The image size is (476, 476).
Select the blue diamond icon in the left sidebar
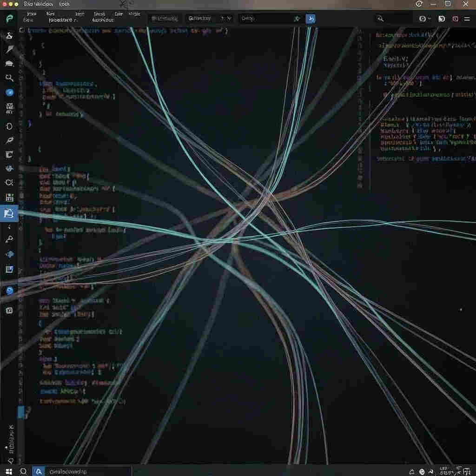tap(9, 254)
